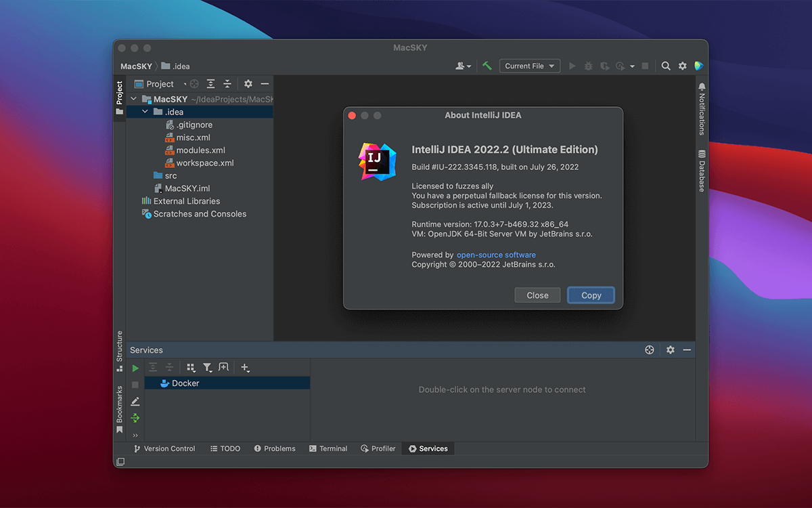This screenshot has height=508, width=812.
Task: Open the Problems tool window tab
Action: (275, 448)
